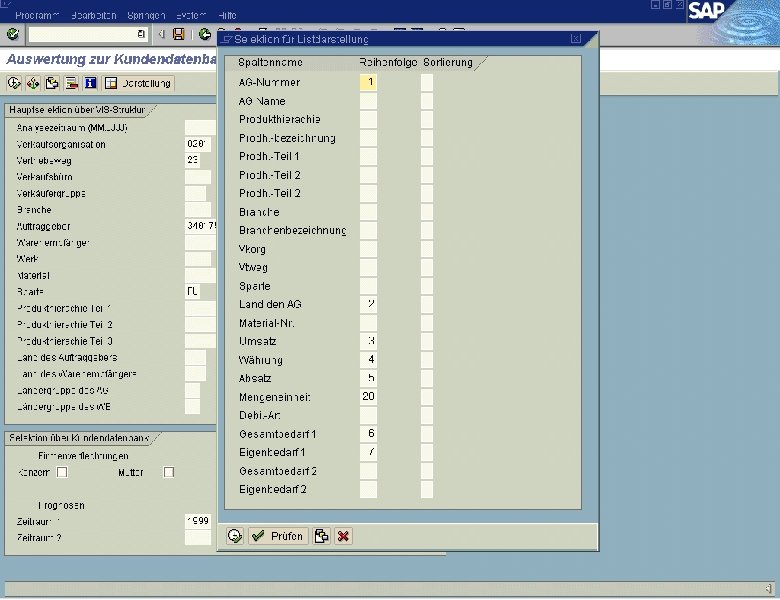The height and width of the screenshot is (600, 780).
Task: Click the Zeitraum 2 input field
Action: point(197,537)
